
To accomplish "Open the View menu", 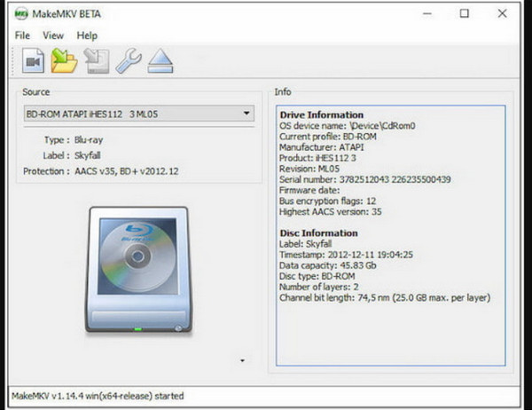I will click(53, 35).
